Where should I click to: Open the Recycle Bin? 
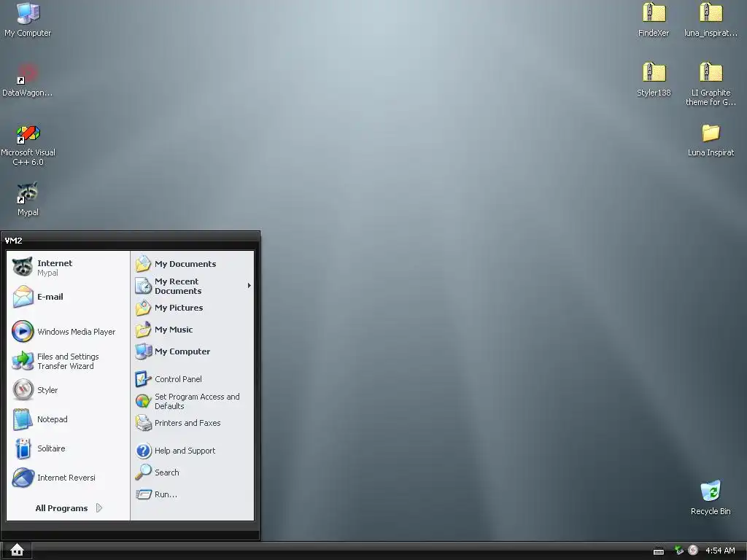pos(711,497)
